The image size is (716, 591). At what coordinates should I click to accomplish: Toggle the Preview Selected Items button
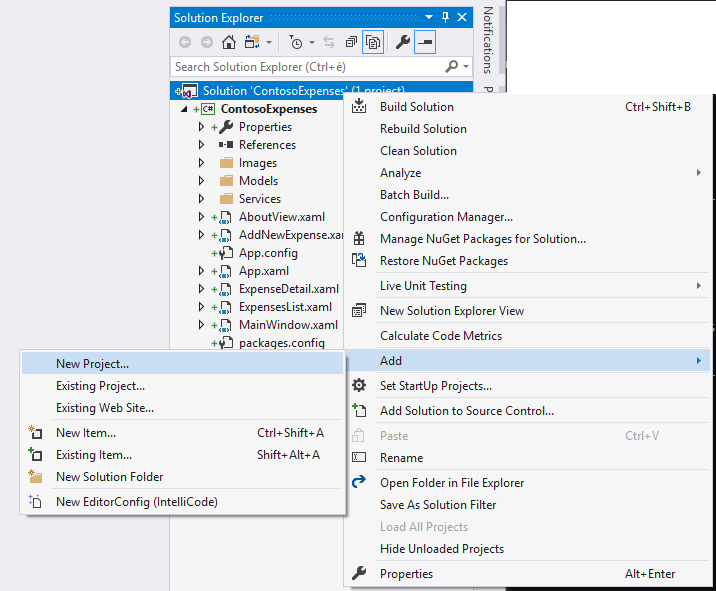(425, 42)
